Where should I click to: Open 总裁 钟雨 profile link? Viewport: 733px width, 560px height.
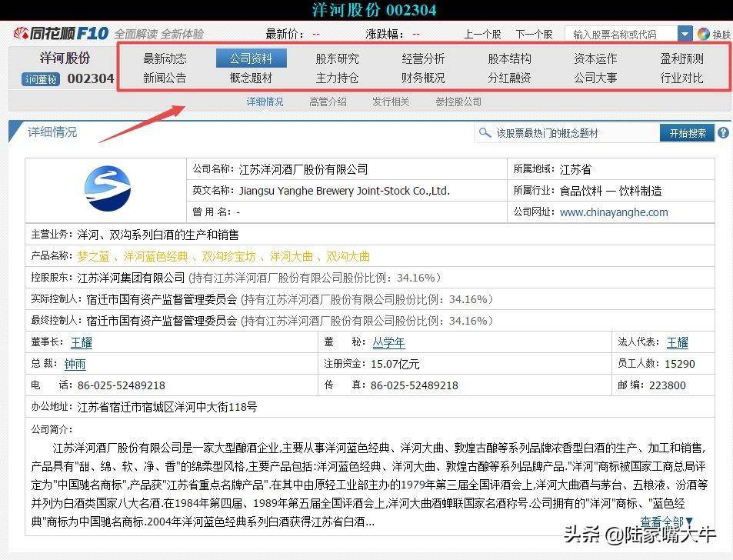(x=75, y=364)
